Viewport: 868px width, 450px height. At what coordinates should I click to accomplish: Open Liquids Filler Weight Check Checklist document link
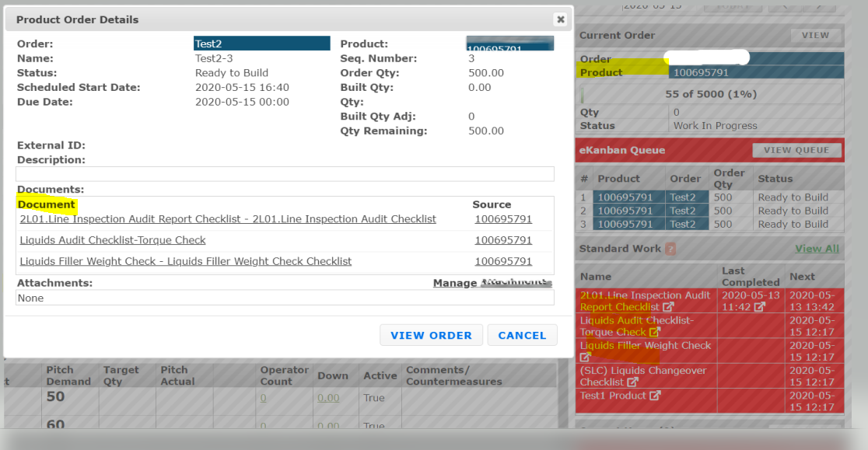[186, 261]
